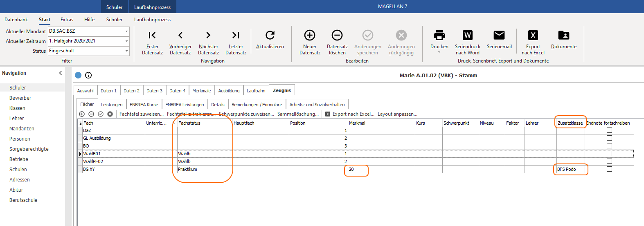Undo changes (Änderungen rückgängig)

(401, 42)
